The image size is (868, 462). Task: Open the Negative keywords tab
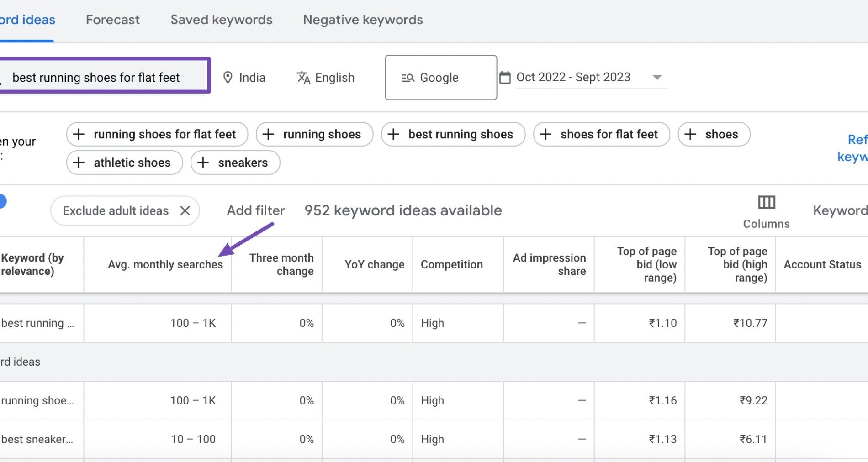coord(363,20)
